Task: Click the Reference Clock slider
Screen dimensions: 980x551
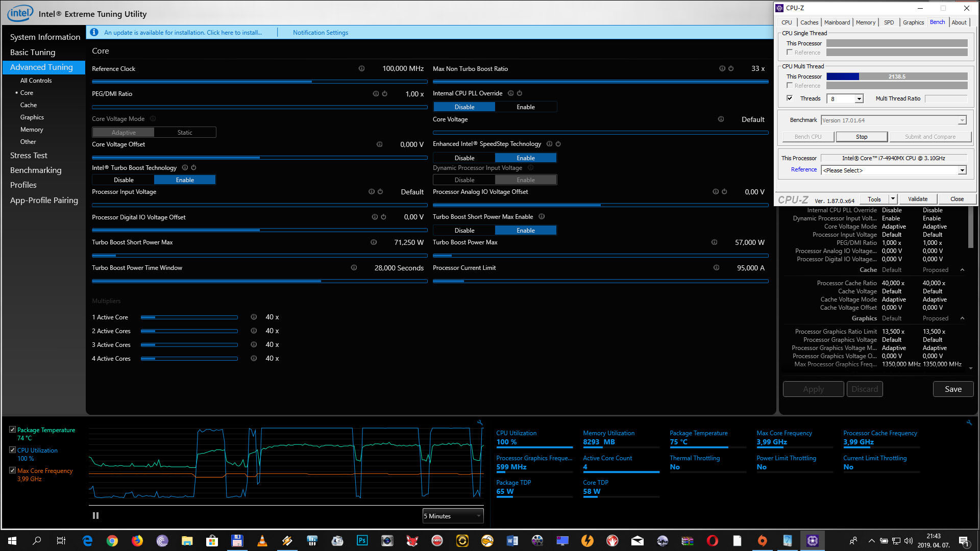Action: tap(259, 81)
